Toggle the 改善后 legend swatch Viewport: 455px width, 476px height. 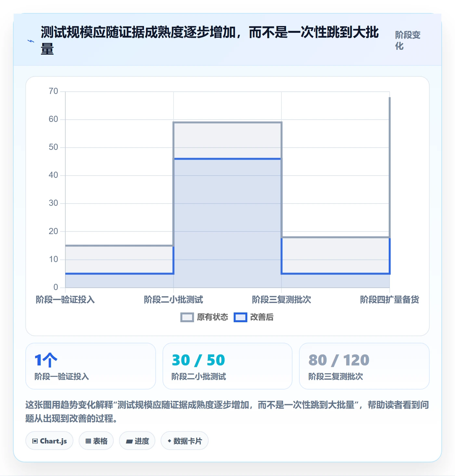coord(240,317)
